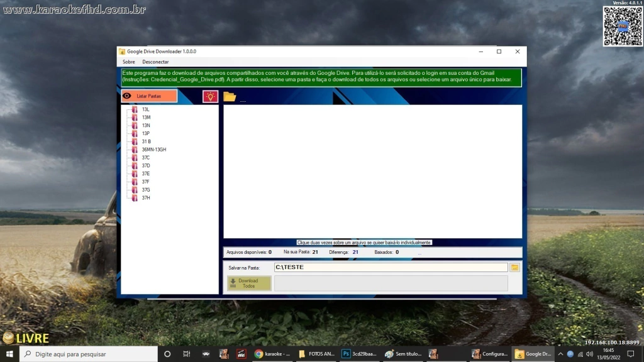Image resolution: width=644 pixels, height=362 pixels.
Task: Open Chrome karaoke window in taskbar
Action: (x=272, y=354)
